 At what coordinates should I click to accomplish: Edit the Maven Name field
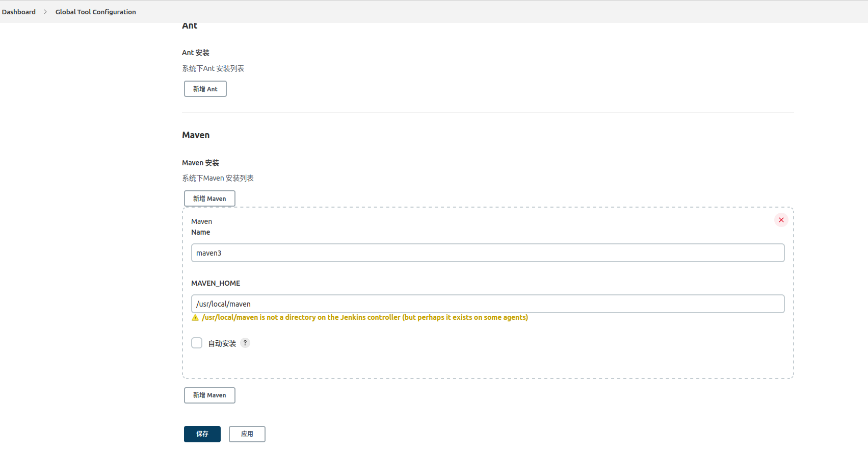488,253
